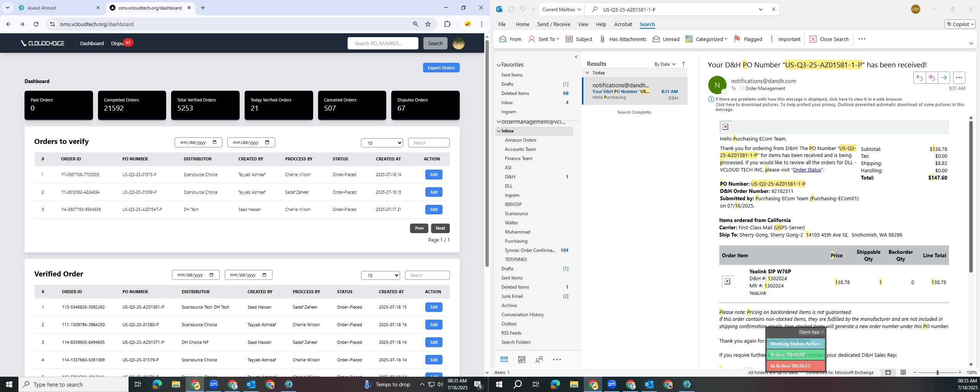Open Outlook from the left taskbar
The image size is (980, 392).
coord(251,384)
